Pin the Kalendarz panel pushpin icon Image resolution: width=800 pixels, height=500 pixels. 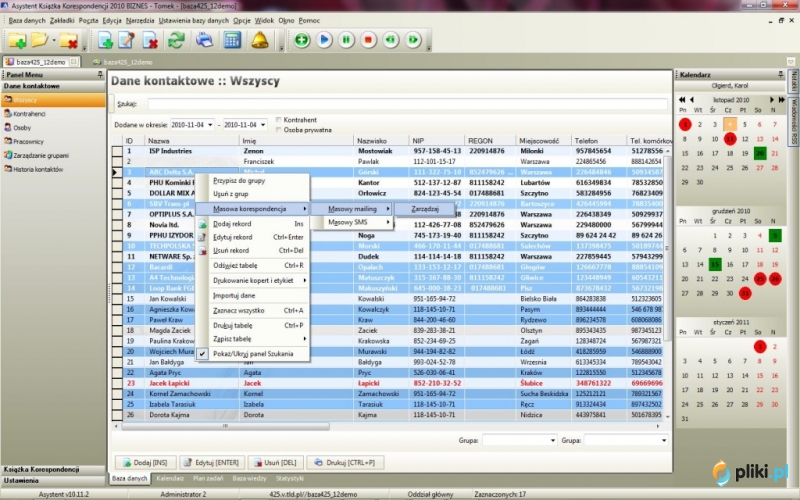tap(781, 74)
